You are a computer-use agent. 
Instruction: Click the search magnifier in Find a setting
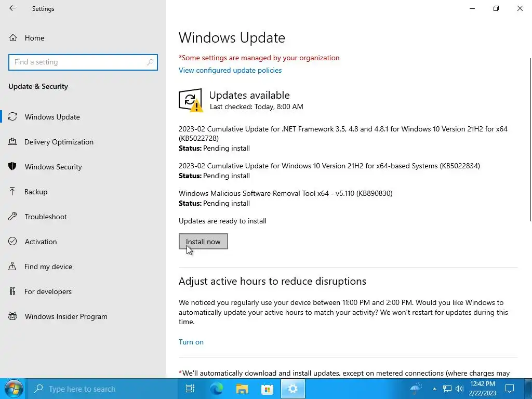[x=150, y=62]
